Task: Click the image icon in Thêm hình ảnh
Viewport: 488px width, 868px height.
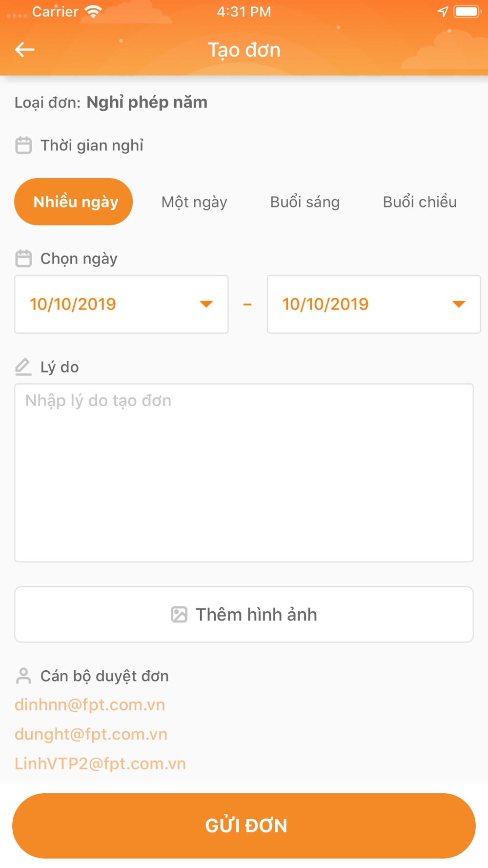Action: coord(179,614)
